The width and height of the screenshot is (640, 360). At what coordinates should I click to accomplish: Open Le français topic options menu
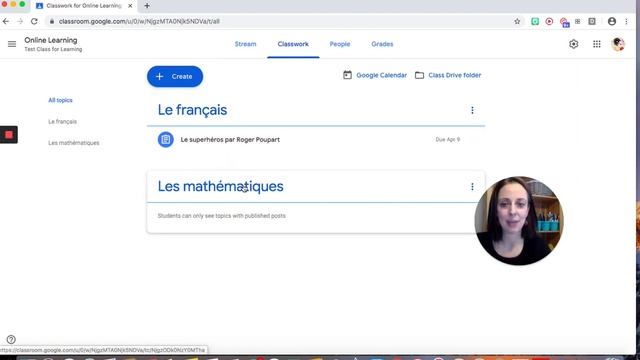[x=472, y=110]
